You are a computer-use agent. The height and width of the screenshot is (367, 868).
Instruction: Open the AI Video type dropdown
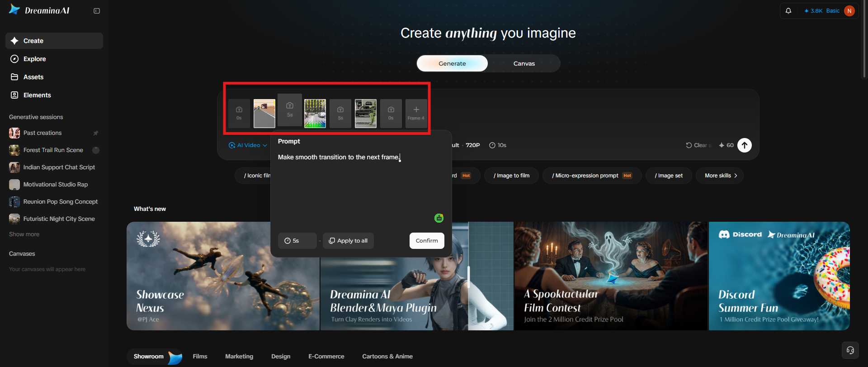(248, 145)
